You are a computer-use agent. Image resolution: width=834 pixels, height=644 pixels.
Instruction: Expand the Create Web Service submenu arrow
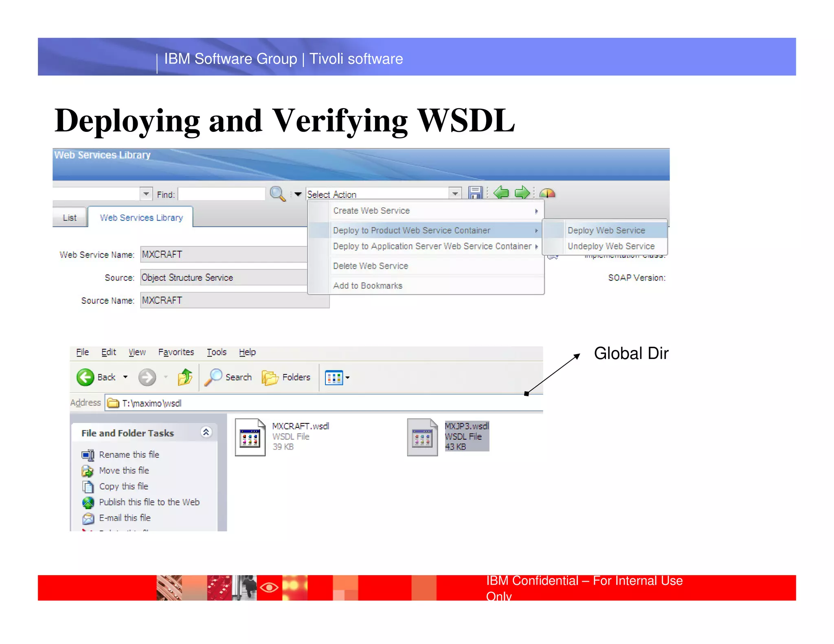click(536, 211)
